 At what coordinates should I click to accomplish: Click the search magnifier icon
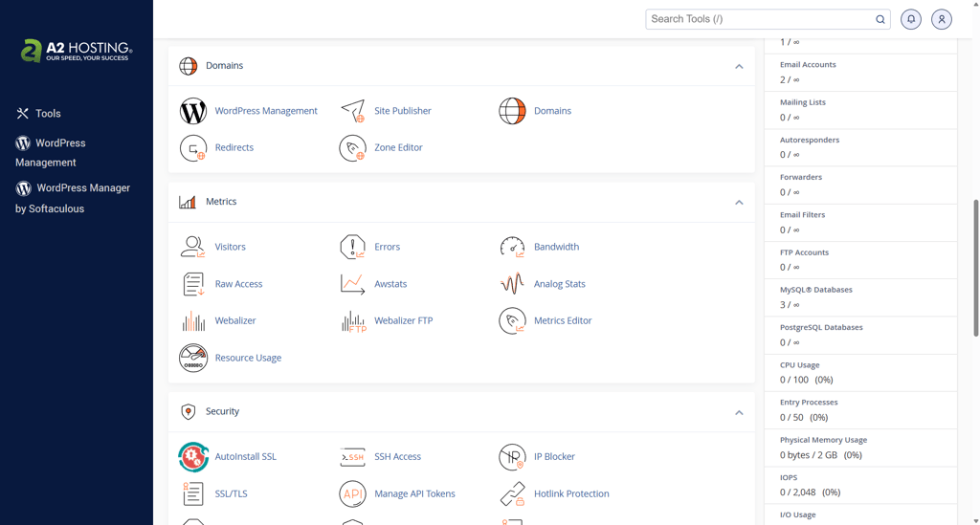coord(880,19)
